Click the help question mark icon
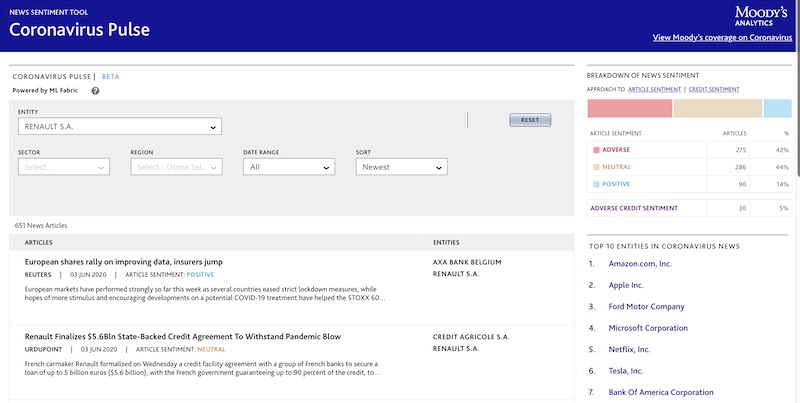Screen dimensions: 800x403 pos(95,91)
